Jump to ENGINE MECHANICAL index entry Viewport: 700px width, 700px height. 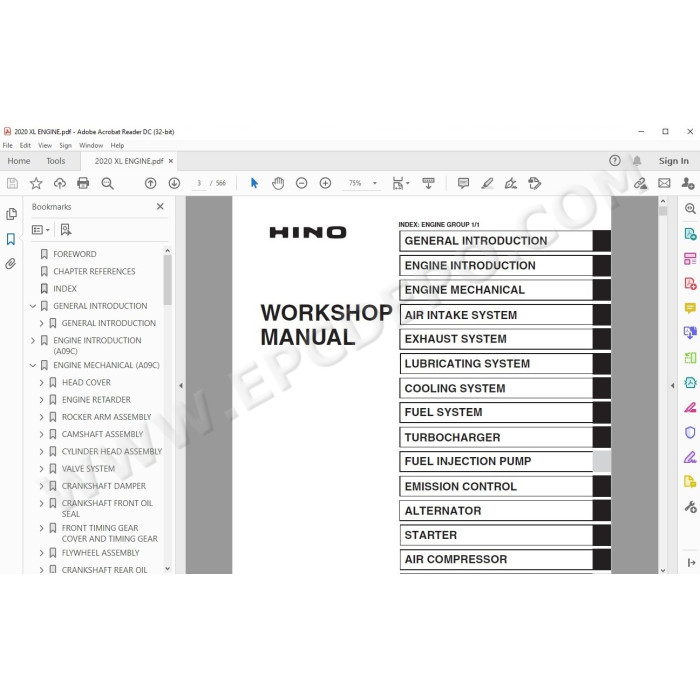coord(505,290)
